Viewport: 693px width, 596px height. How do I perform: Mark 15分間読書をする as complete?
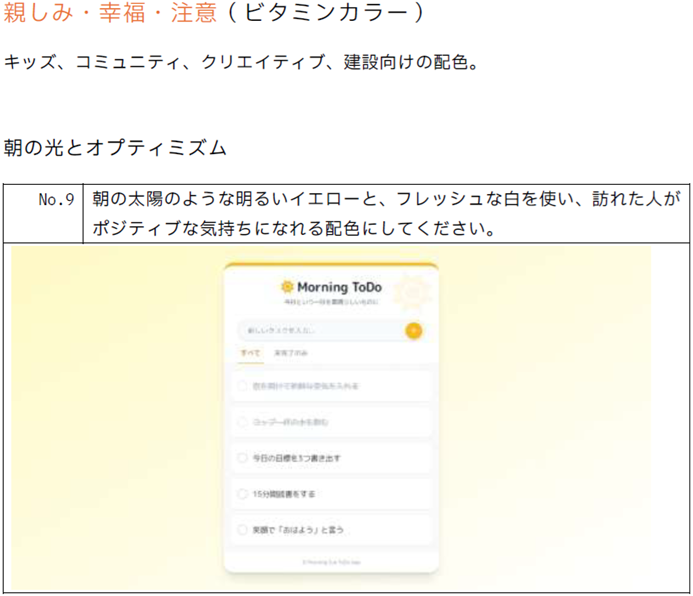point(242,494)
